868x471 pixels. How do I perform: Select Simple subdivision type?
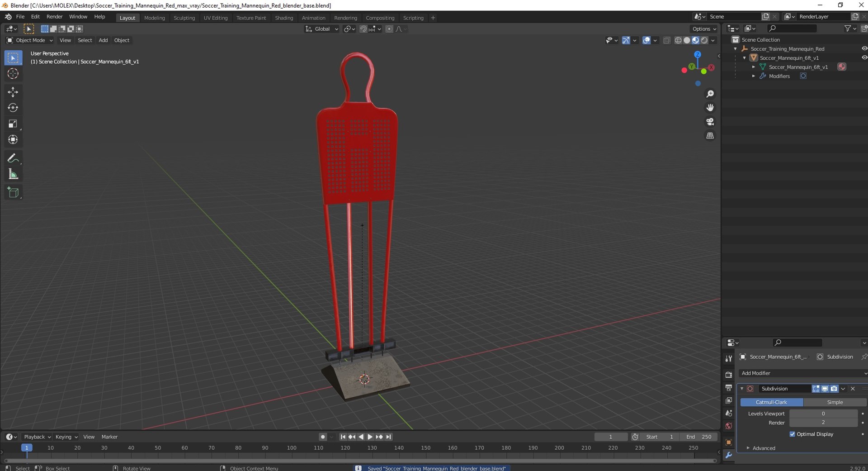(835, 402)
